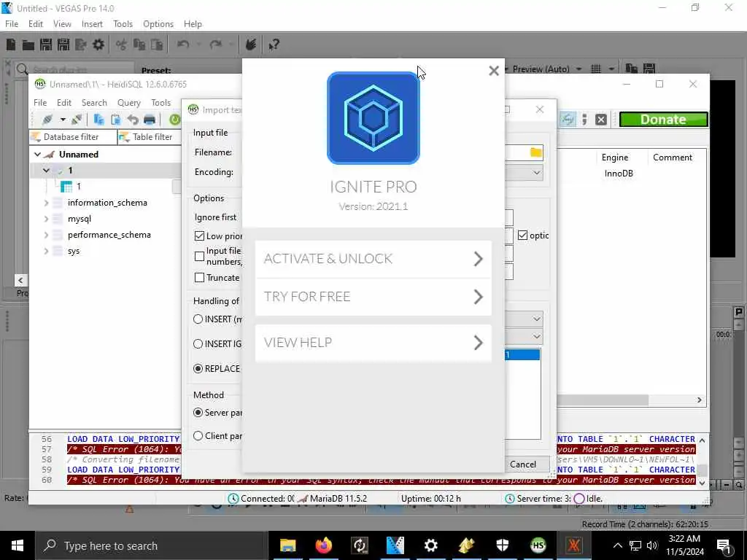Toggle the 'optic' checkbox on dialog right
Image resolution: width=747 pixels, height=560 pixels.
[x=522, y=236]
